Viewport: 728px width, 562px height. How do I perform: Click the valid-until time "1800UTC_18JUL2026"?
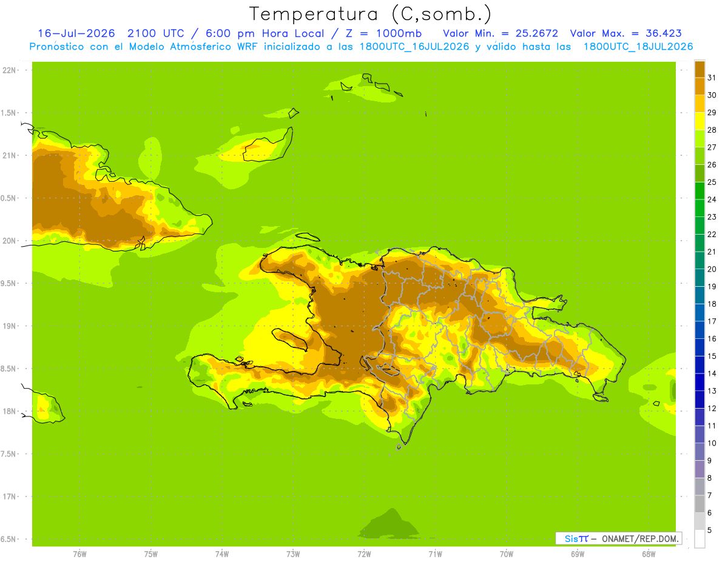(x=638, y=47)
